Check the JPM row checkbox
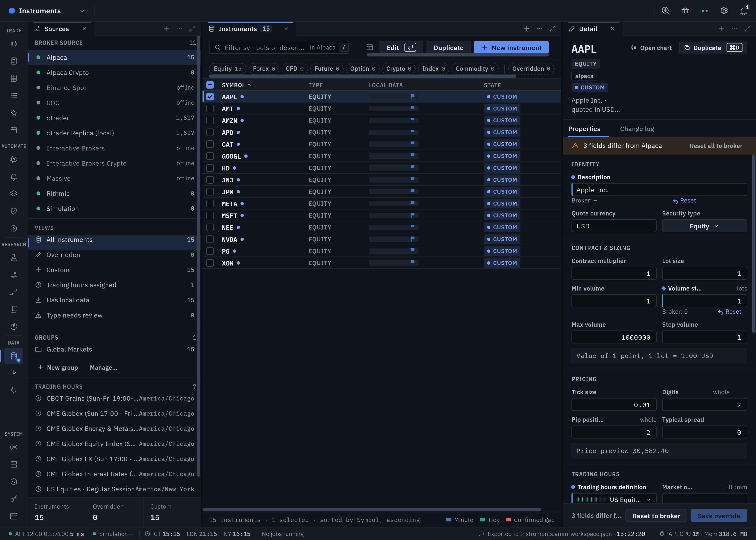 click(210, 192)
